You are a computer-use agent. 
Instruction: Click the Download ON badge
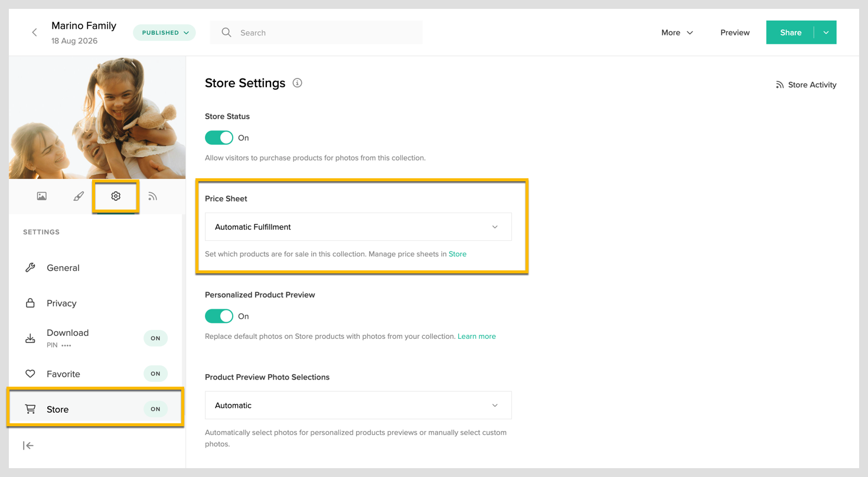(155, 338)
